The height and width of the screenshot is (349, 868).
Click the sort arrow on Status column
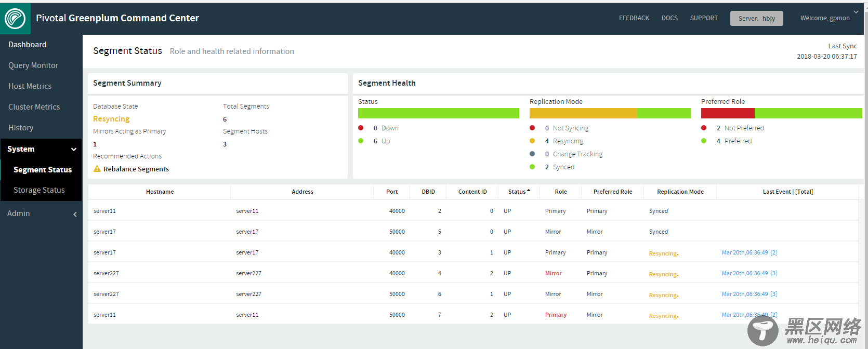coord(529,191)
